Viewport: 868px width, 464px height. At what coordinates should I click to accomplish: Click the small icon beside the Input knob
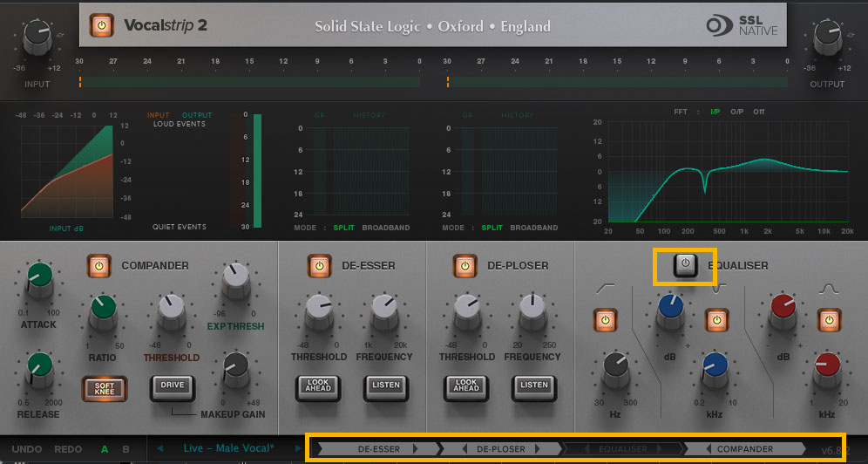(60, 36)
